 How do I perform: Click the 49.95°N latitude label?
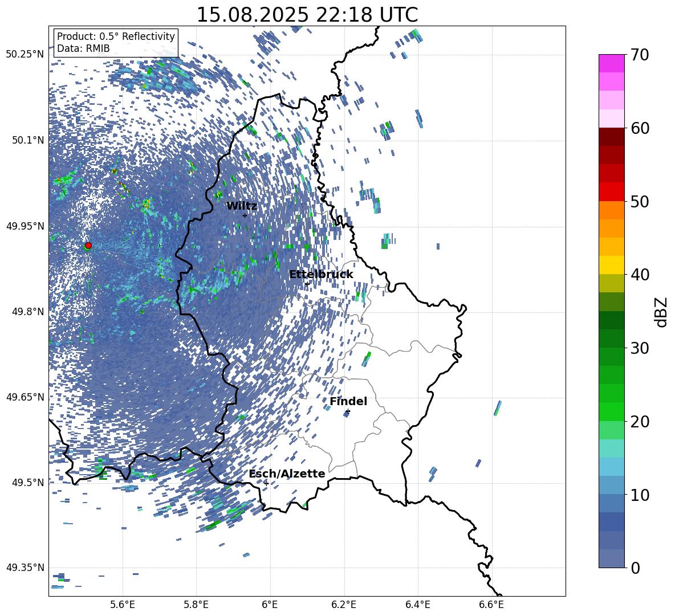25,226
